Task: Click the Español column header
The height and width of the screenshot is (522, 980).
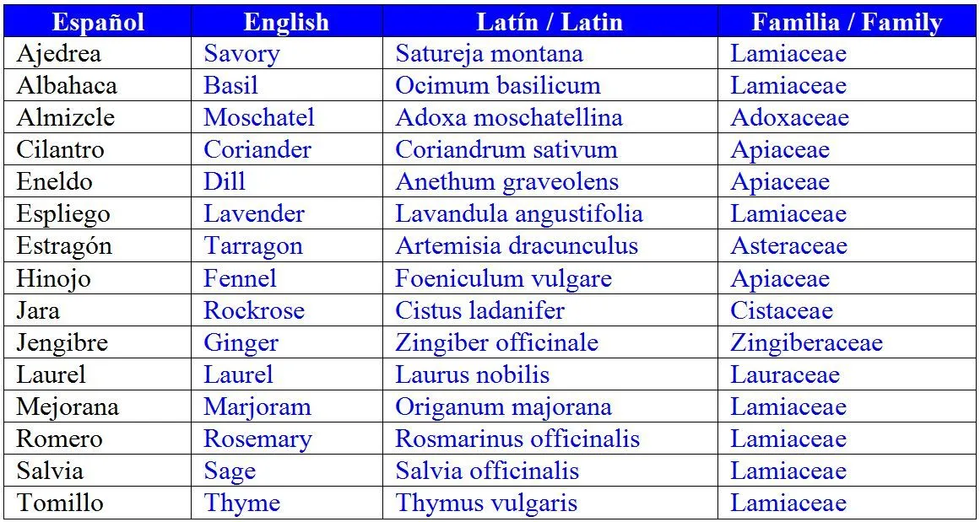Action: pos(98,22)
